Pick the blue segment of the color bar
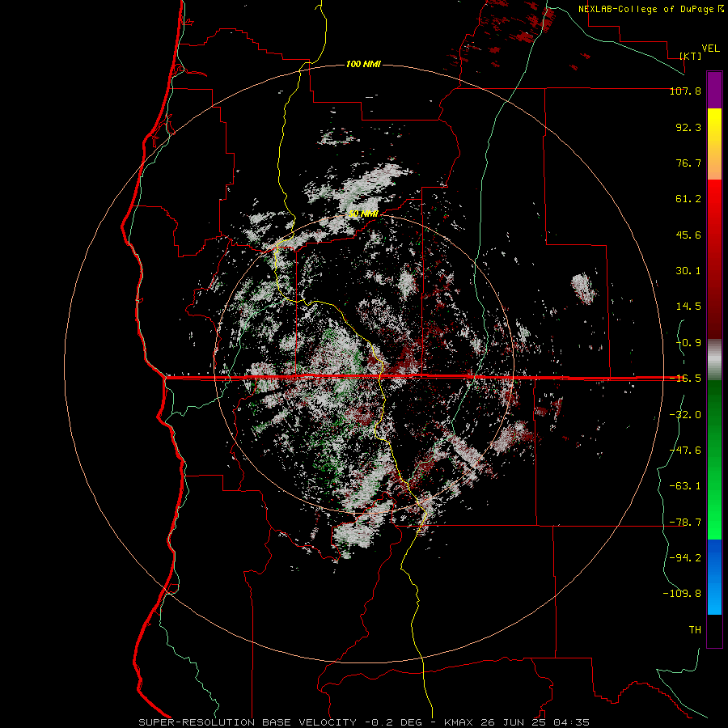This screenshot has width=728, height=728. (714, 577)
